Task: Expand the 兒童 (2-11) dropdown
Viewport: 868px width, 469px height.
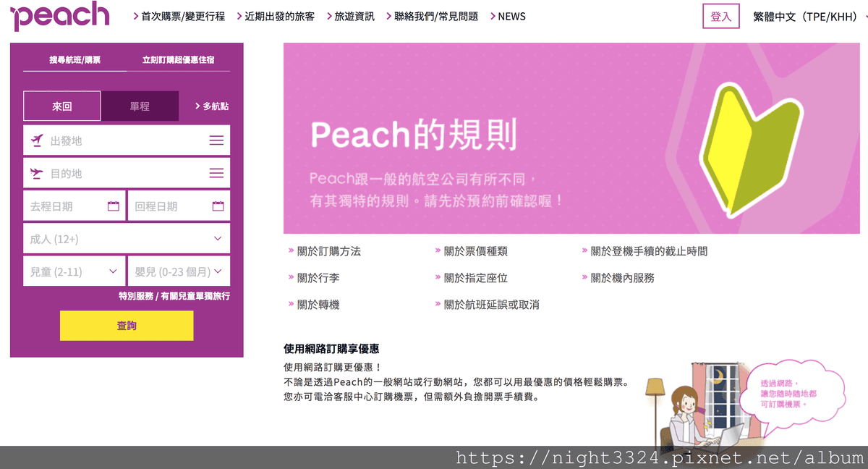Action: tap(74, 271)
